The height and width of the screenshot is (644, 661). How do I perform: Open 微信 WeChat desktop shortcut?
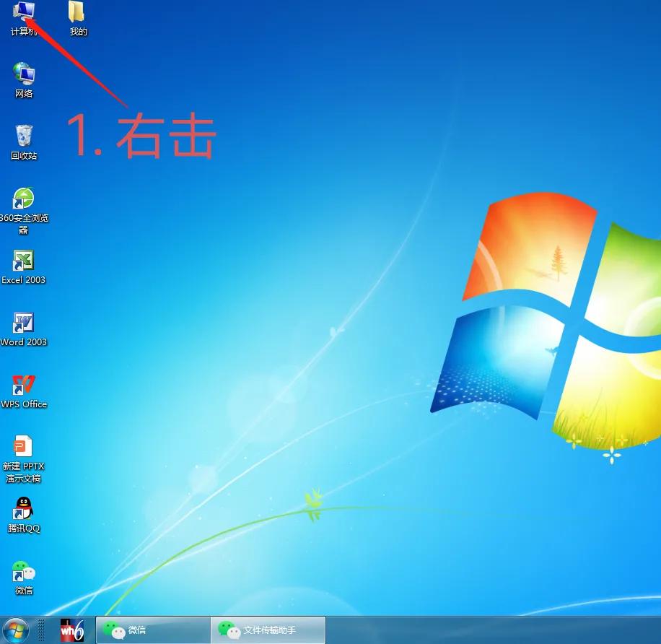22,570
